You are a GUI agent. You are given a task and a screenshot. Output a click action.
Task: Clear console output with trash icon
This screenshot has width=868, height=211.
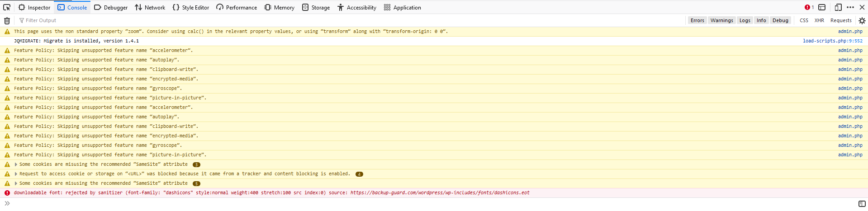(x=7, y=20)
